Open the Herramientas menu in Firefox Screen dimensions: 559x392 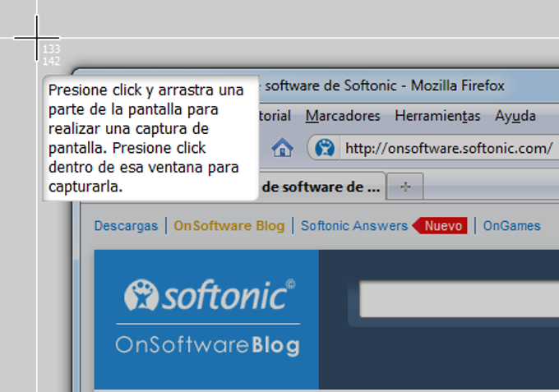point(437,116)
